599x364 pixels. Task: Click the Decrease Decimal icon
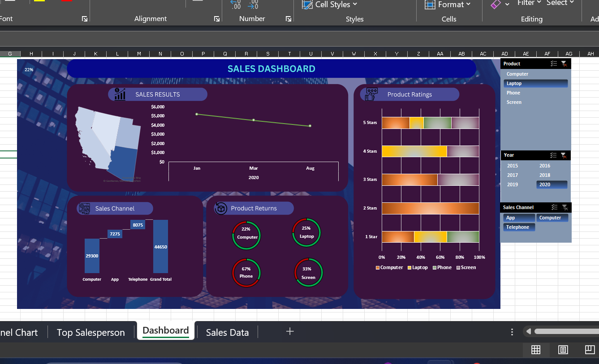253,4
